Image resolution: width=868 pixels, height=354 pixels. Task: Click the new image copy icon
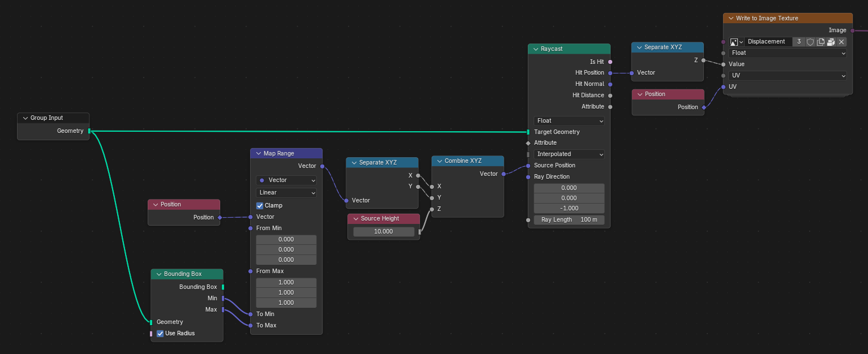(x=820, y=42)
